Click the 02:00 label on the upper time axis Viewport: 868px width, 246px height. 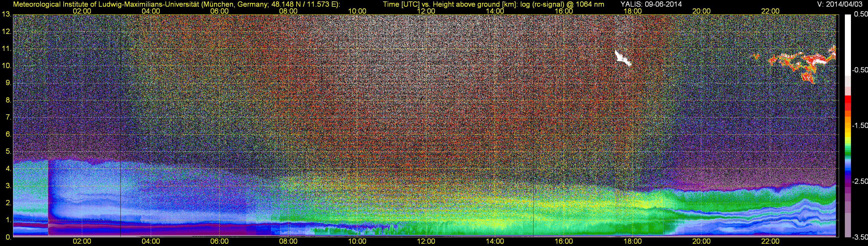coord(82,11)
